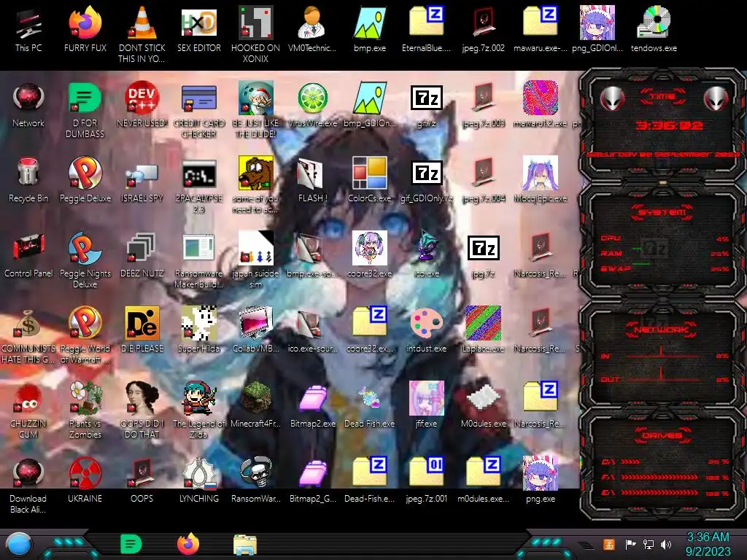Screen dimensions: 747x560
Task: Select the M0dules.exe icon
Action: (x=483, y=405)
